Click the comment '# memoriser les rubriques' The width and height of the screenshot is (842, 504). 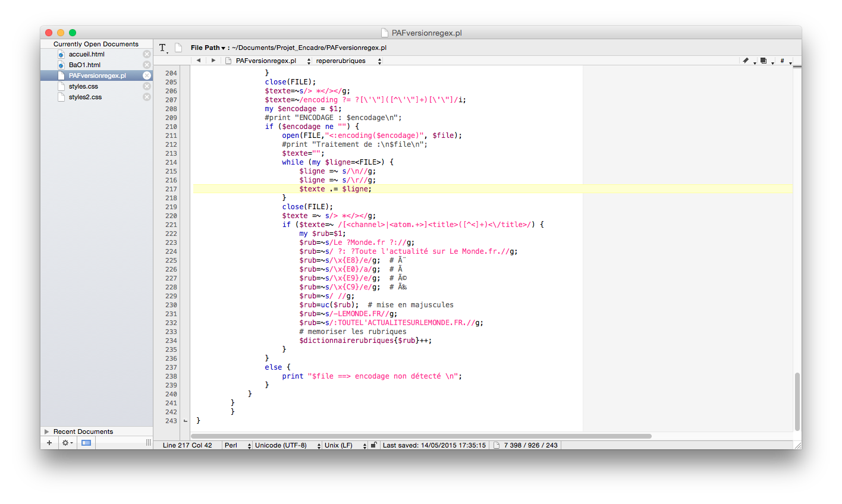353,332
